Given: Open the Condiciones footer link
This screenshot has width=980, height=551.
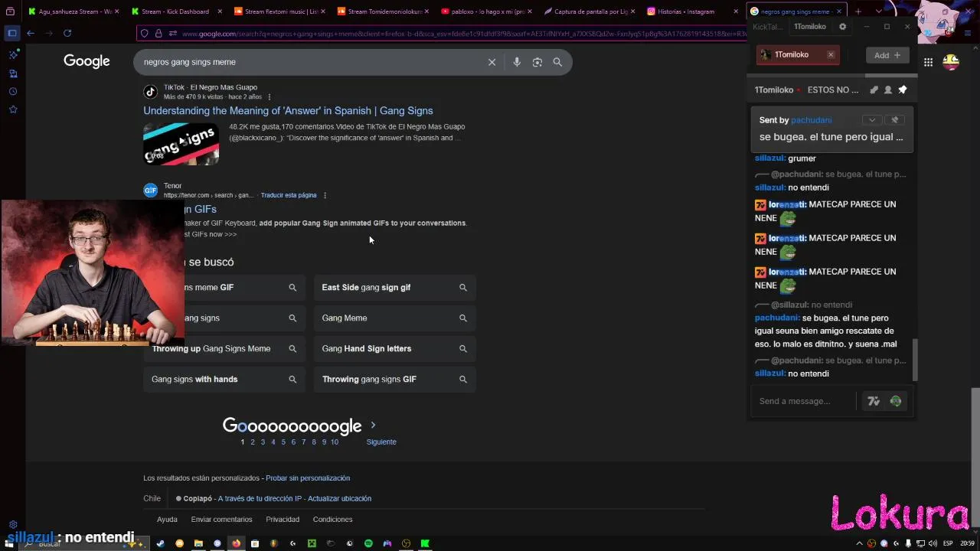Looking at the screenshot, I should [x=332, y=520].
